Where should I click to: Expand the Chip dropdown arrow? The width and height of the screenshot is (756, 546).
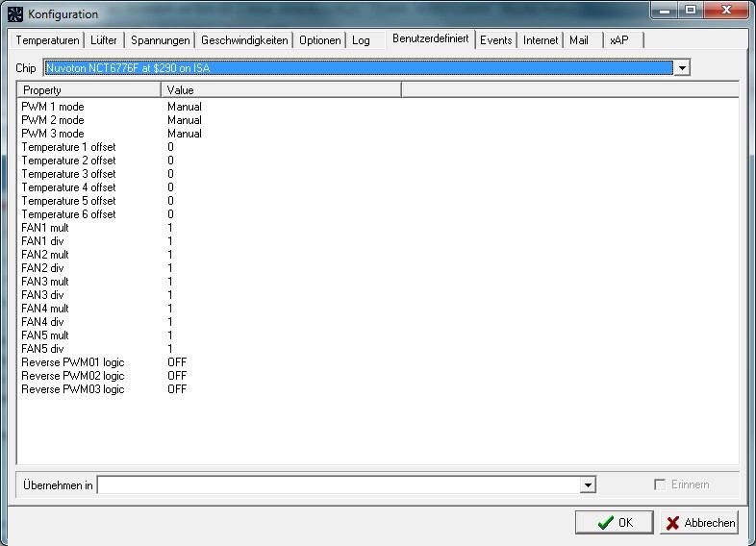pos(682,68)
